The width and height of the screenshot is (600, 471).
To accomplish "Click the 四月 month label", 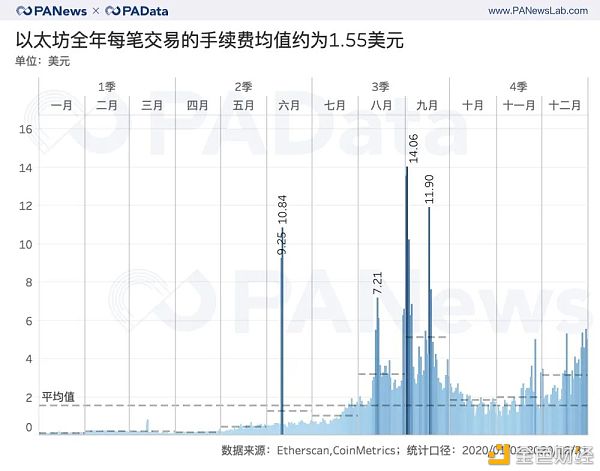I will click(x=197, y=105).
